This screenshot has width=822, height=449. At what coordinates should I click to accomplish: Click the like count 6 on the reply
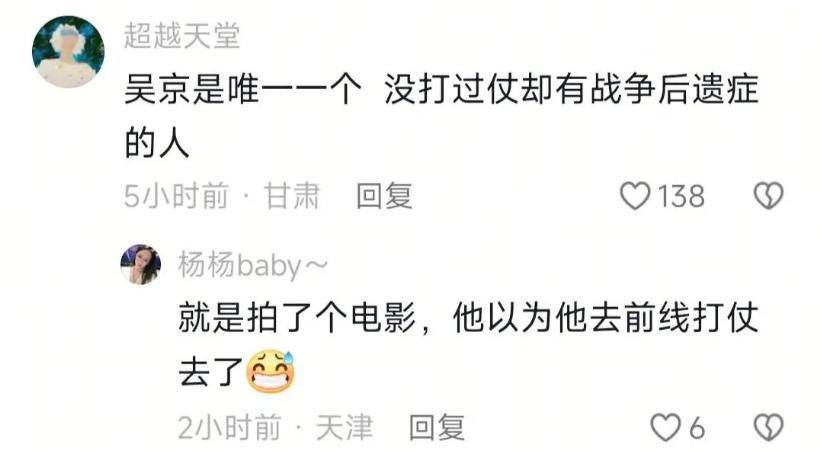pos(696,428)
